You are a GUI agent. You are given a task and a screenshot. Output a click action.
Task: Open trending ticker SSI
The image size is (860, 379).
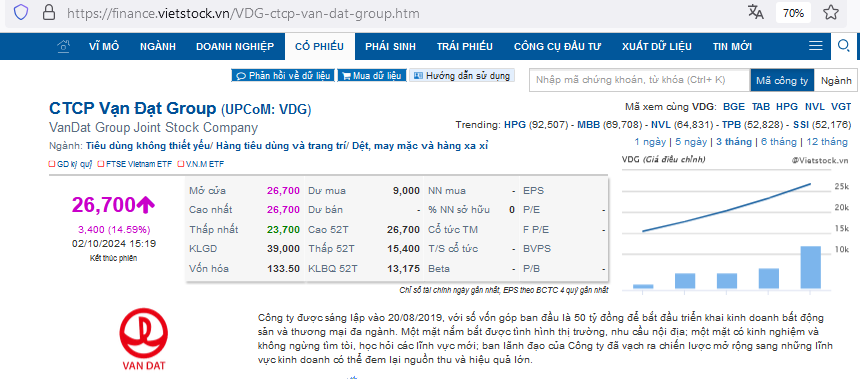(801, 125)
